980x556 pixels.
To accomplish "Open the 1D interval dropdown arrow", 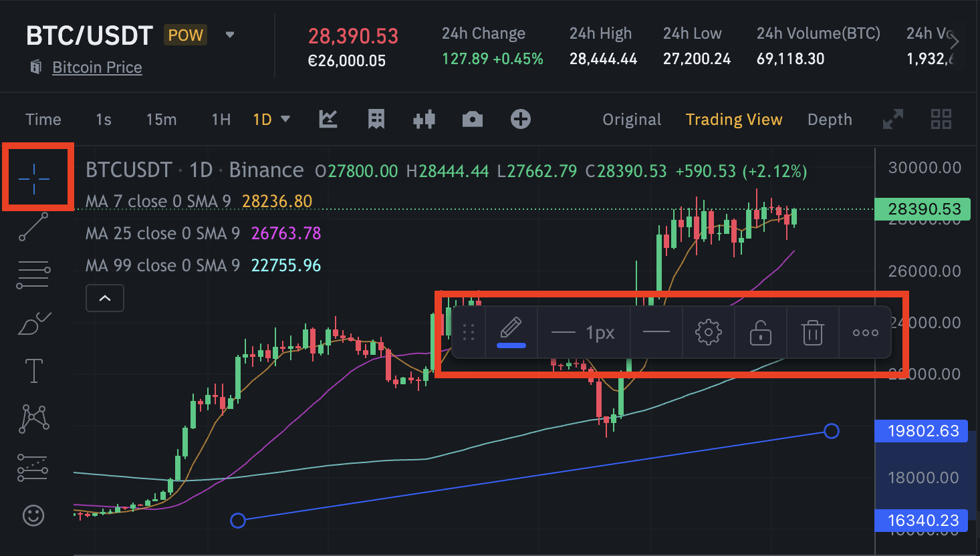I will tap(285, 119).
